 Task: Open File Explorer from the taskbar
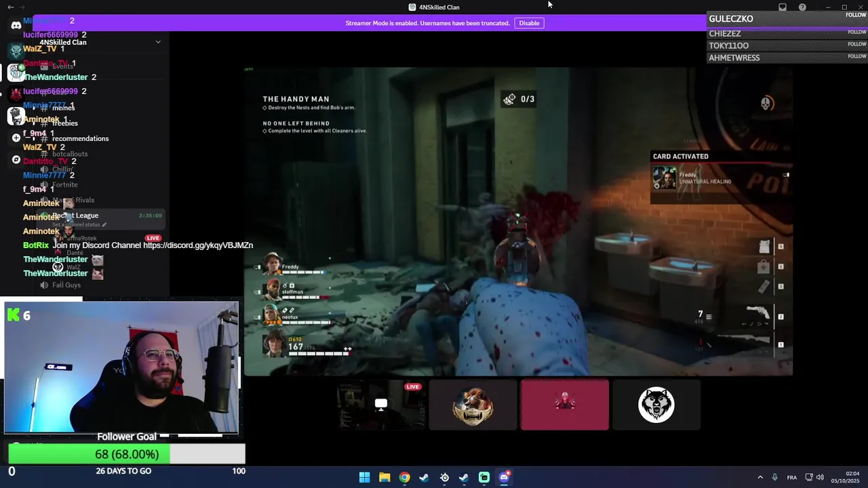[384, 477]
